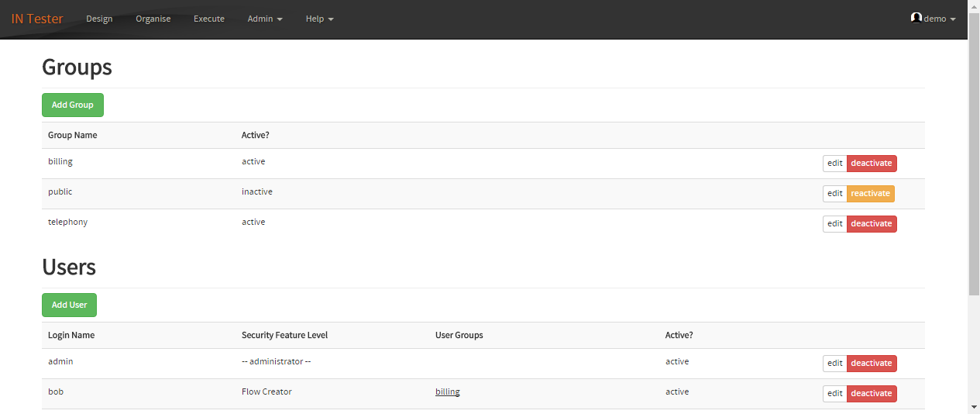Edit the admin user
Image resolution: width=980 pixels, height=414 pixels.
point(834,363)
